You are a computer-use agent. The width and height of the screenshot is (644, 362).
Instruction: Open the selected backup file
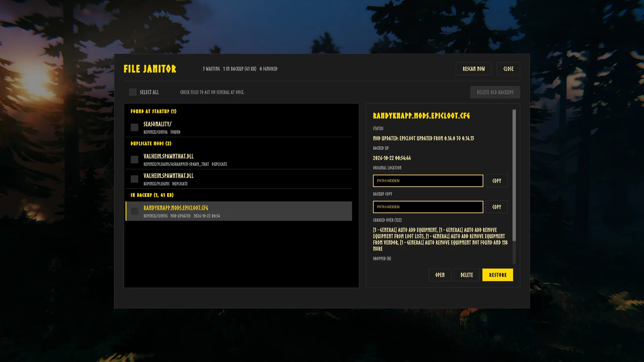[440, 275]
